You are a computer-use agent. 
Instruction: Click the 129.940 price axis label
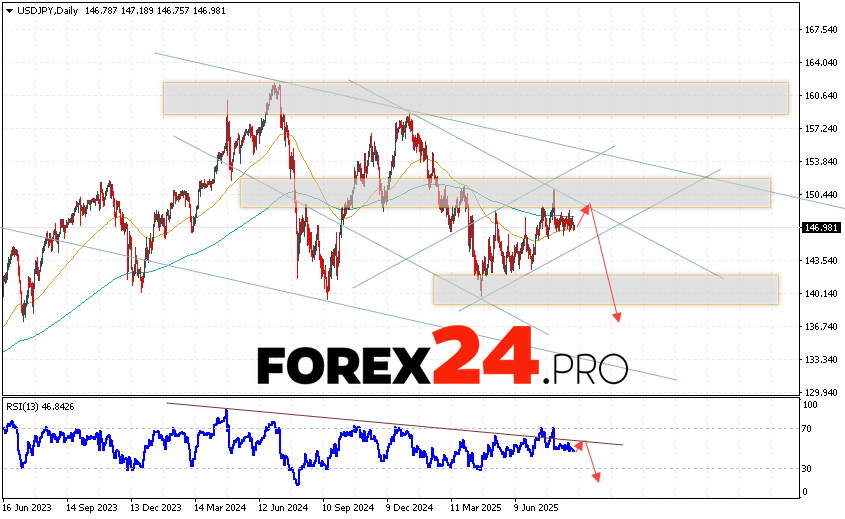click(823, 392)
